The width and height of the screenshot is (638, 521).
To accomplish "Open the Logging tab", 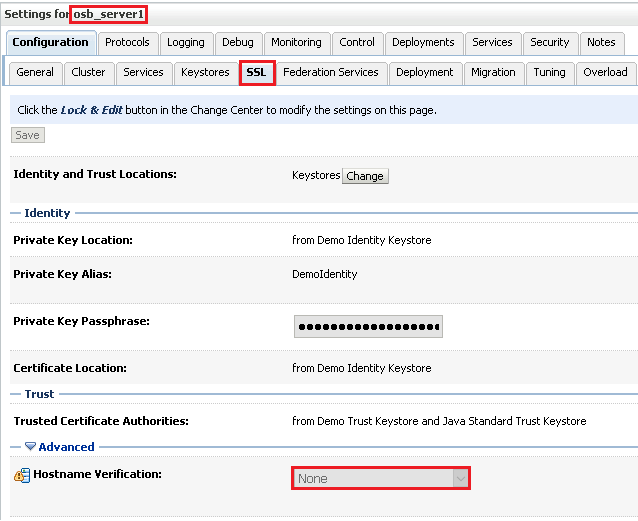I will pyautogui.click(x=185, y=43).
